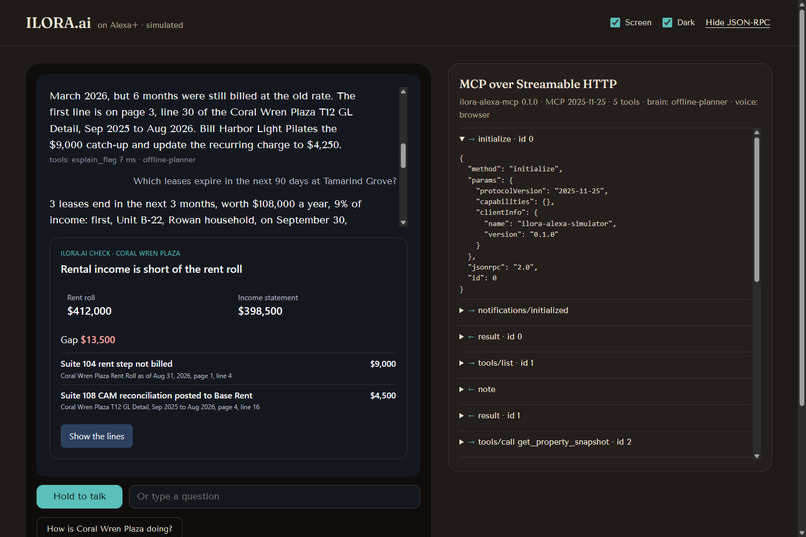
Task: Expand tools/call get_property_snapshot id 2 entry
Action: [x=605, y=442]
